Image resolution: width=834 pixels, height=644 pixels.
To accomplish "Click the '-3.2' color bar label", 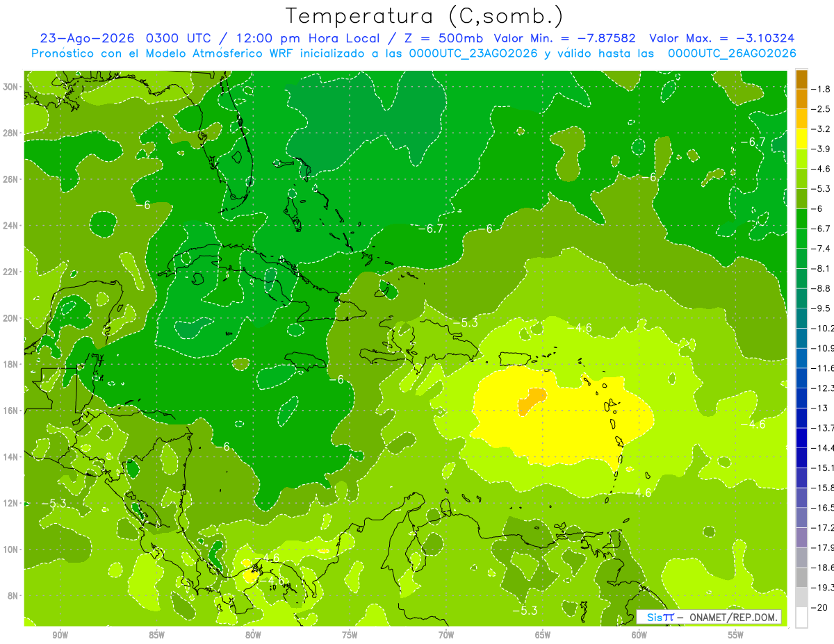I will point(821,129).
